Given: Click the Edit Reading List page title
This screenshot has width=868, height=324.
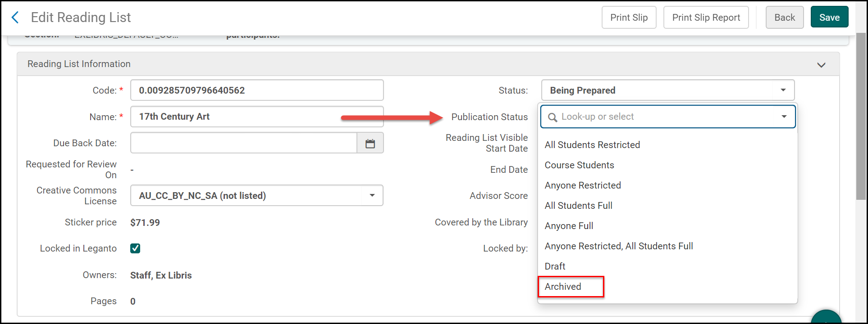Looking at the screenshot, I should 81,18.
